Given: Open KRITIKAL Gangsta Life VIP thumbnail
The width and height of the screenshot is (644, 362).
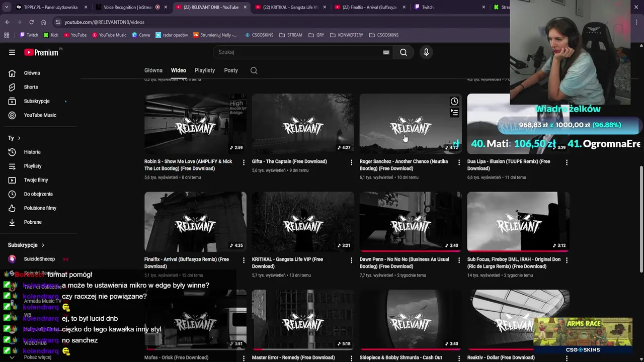Looking at the screenshot, I should click(303, 222).
